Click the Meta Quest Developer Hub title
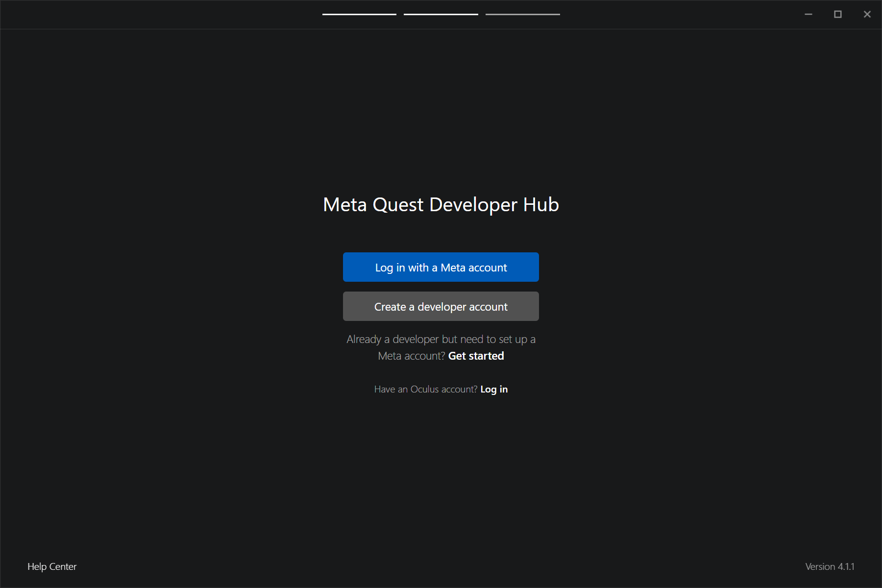The height and width of the screenshot is (588, 882). click(x=441, y=205)
